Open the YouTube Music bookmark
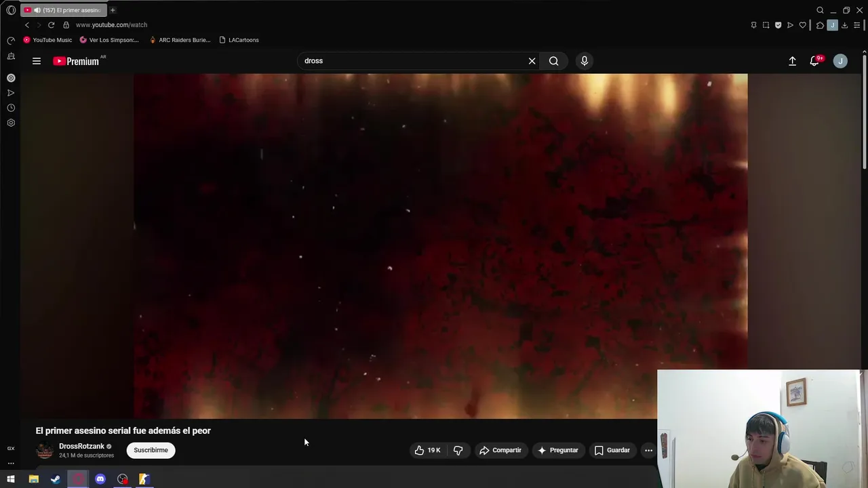The height and width of the screenshot is (488, 868). (x=47, y=40)
